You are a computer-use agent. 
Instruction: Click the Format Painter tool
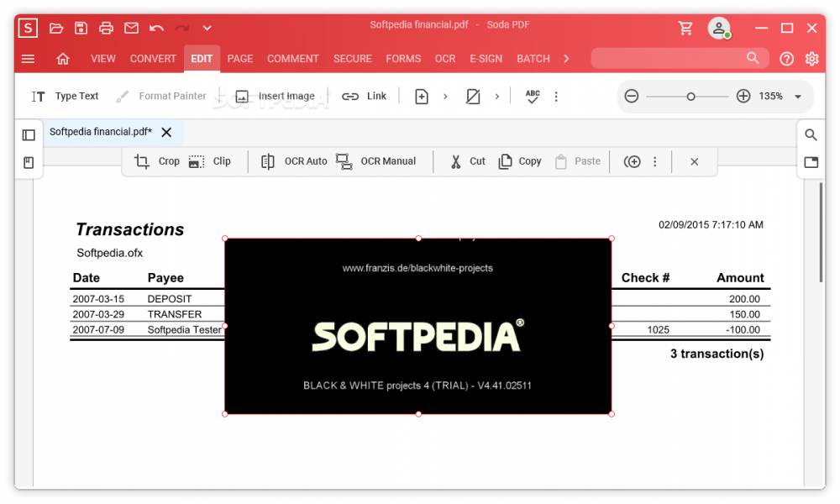160,97
